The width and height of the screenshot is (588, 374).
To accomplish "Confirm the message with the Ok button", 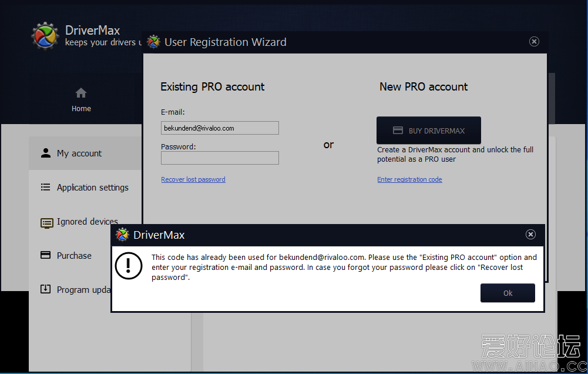I will pos(508,293).
